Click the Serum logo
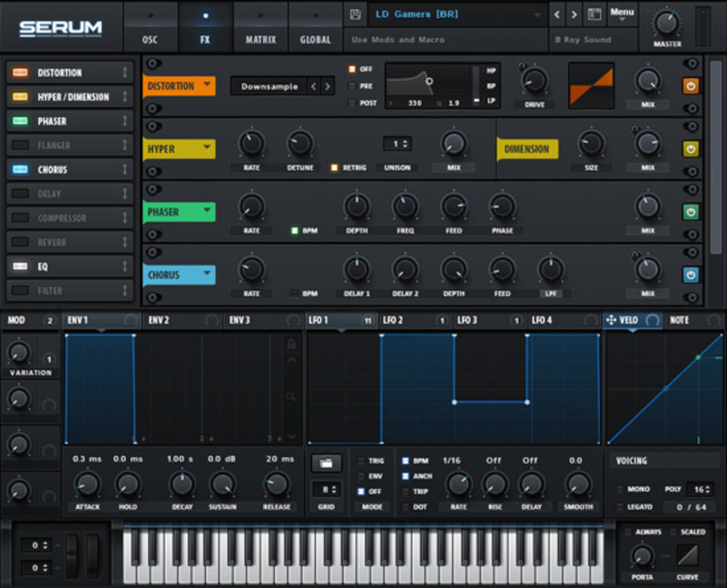 [61, 28]
